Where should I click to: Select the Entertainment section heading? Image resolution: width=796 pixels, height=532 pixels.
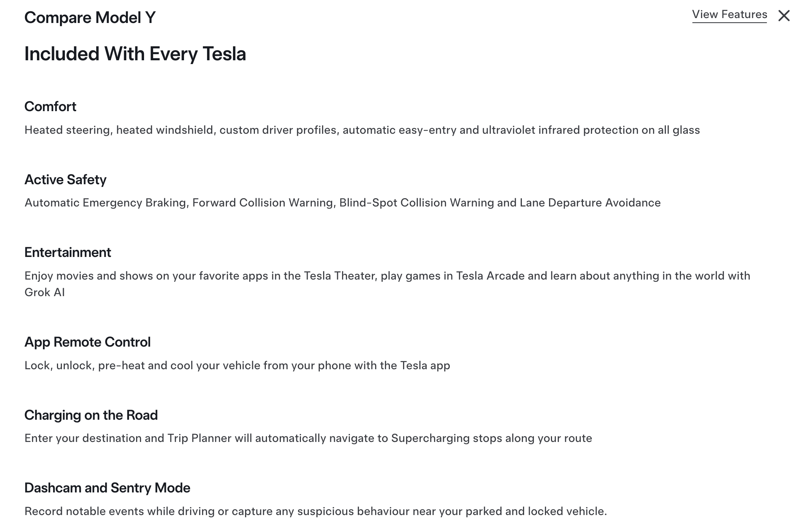(67, 252)
